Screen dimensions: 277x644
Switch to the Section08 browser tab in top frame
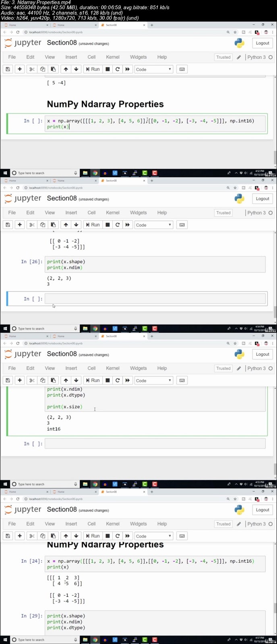click(x=123, y=25)
